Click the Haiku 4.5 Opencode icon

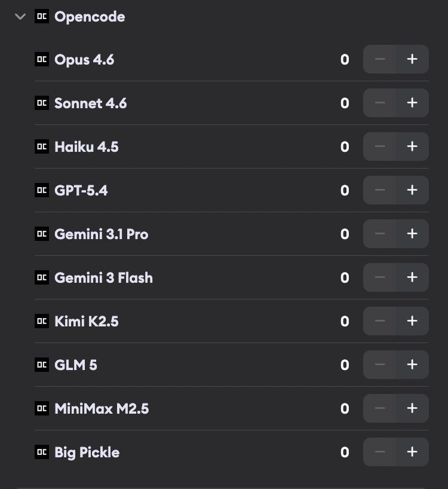pos(42,146)
